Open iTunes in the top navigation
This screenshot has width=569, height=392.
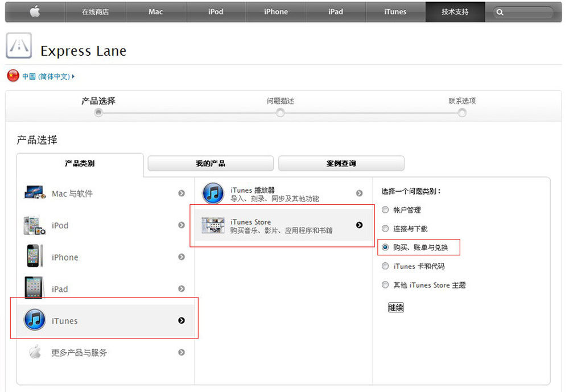coord(395,12)
